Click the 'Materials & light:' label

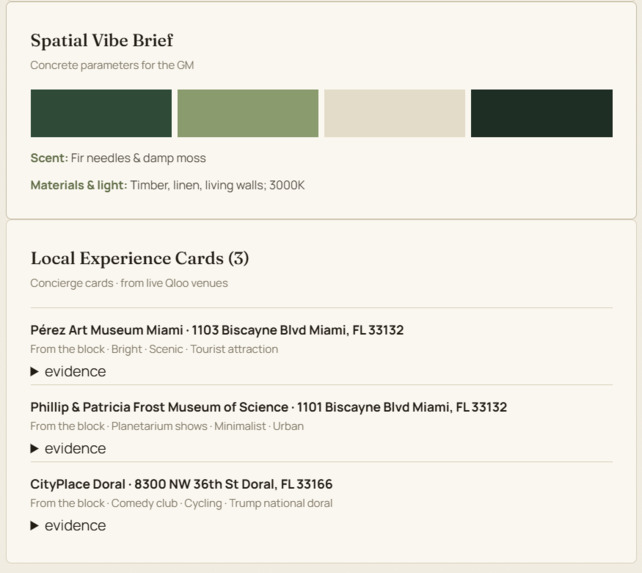(x=79, y=185)
